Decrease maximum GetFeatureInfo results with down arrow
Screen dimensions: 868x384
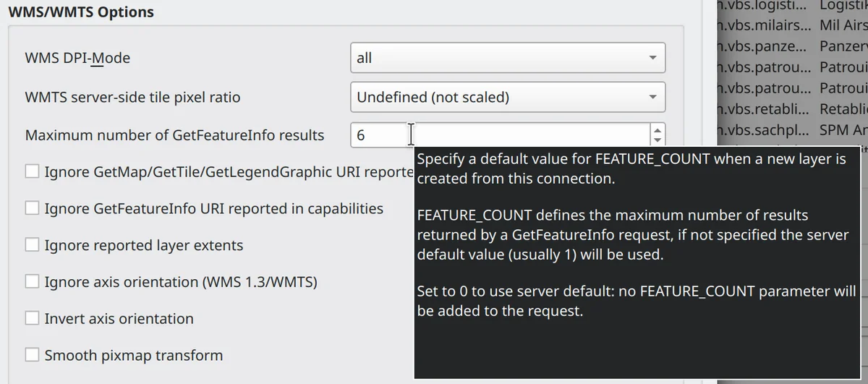pyautogui.click(x=657, y=140)
